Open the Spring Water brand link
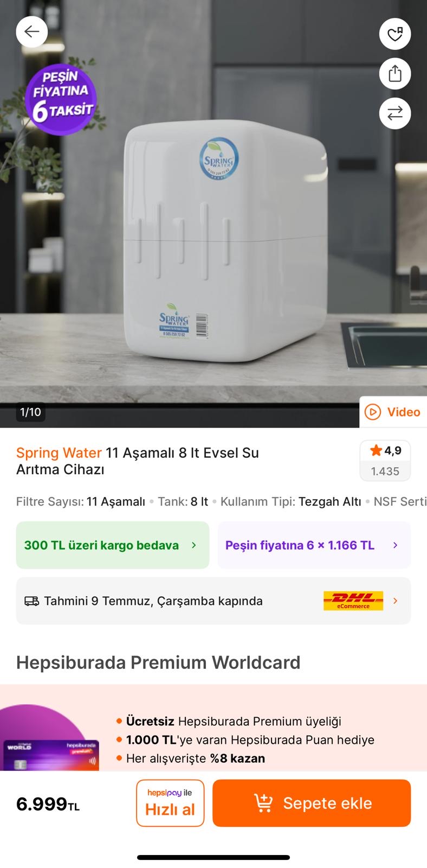 [x=59, y=452]
